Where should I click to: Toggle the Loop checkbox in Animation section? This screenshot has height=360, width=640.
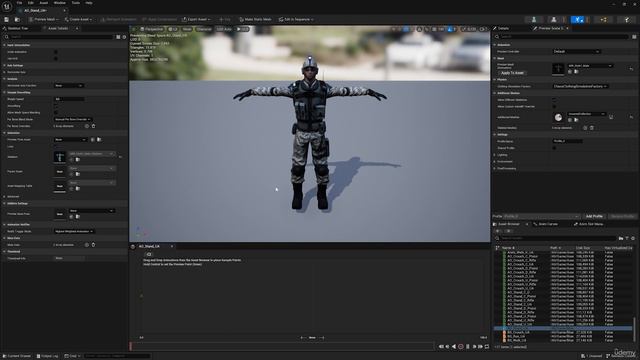click(x=56, y=146)
